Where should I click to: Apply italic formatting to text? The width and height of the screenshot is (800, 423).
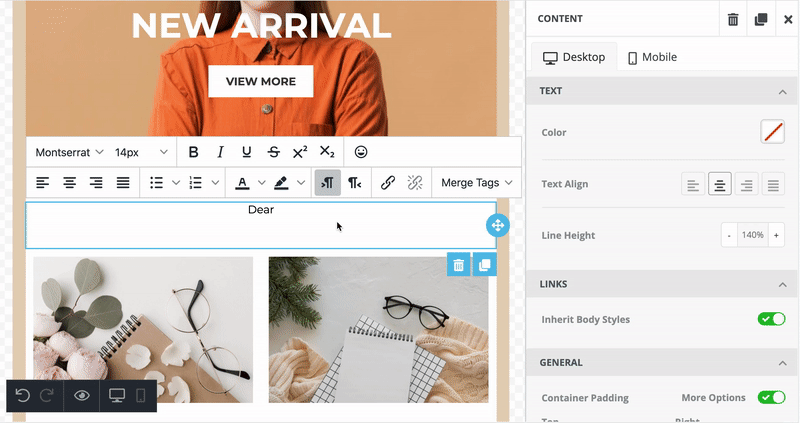220,152
